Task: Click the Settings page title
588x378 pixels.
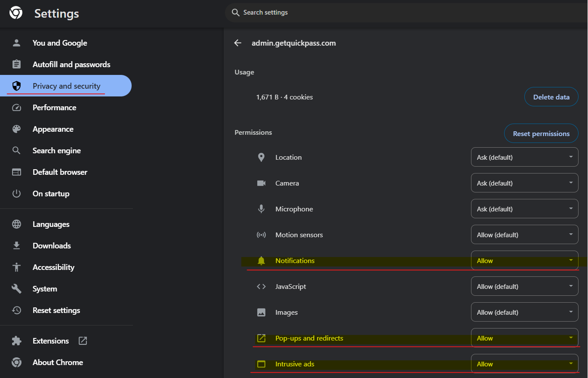Action: 57,13
